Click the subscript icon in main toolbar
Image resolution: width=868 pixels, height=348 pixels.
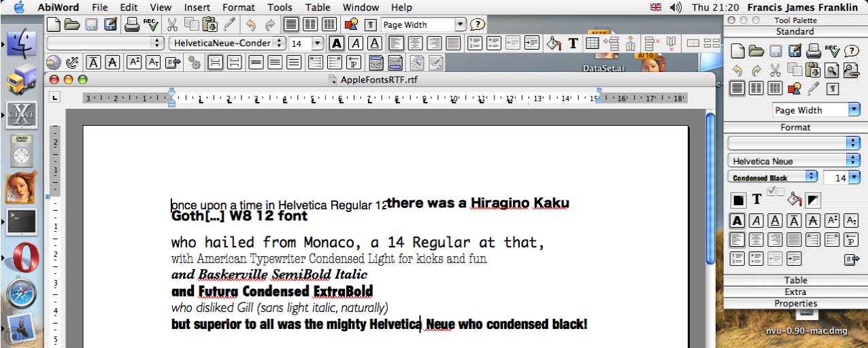pos(153,63)
